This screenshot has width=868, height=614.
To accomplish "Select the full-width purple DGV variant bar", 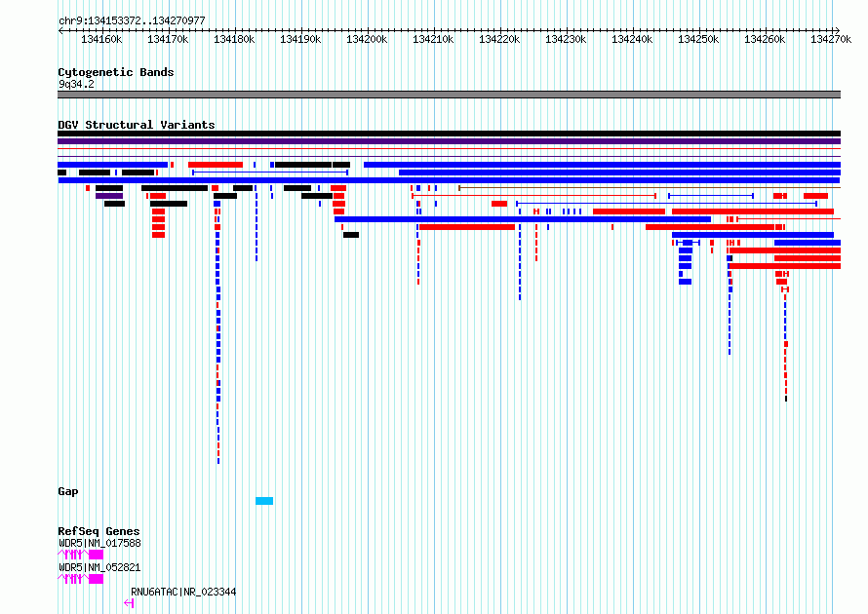I will click(449, 141).
